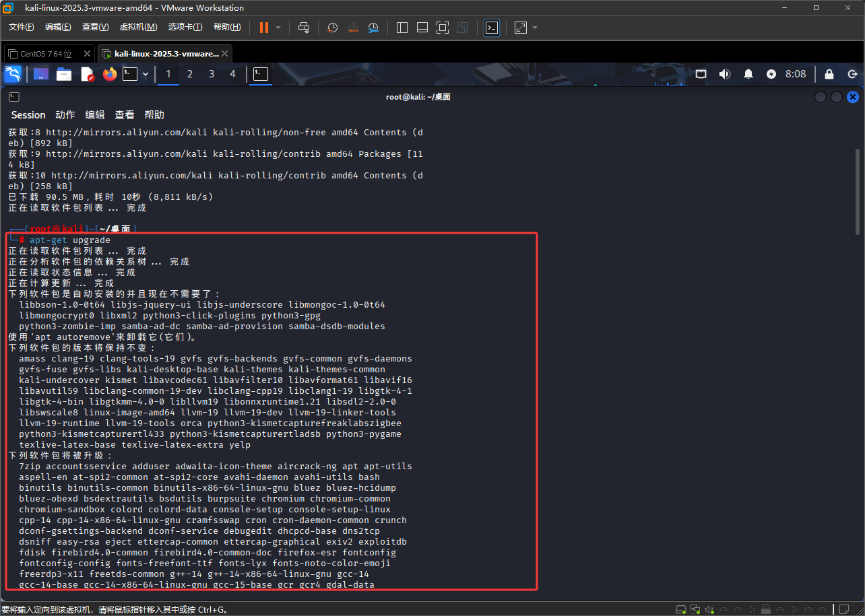Open the power manager panel icon
This screenshot has width=865, height=616.
[x=771, y=74]
